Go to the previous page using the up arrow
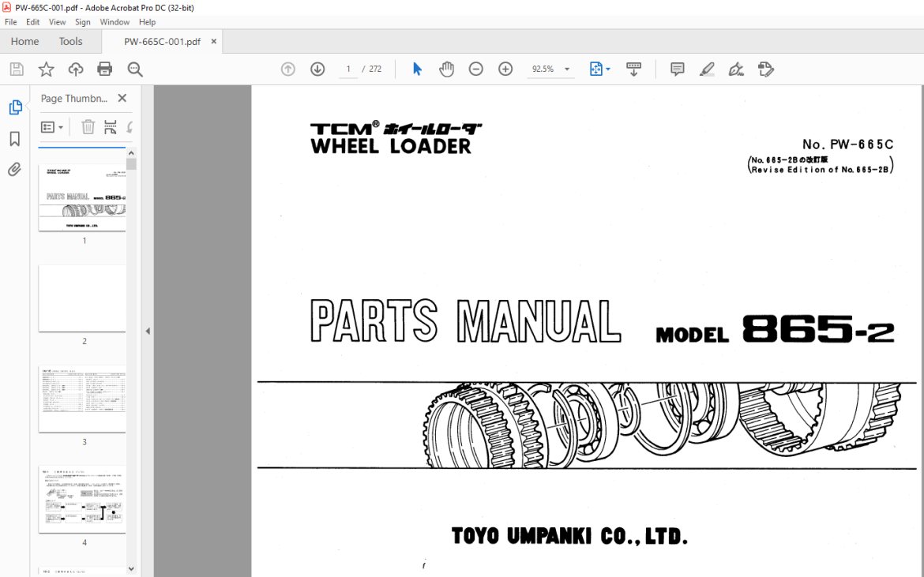 287,69
